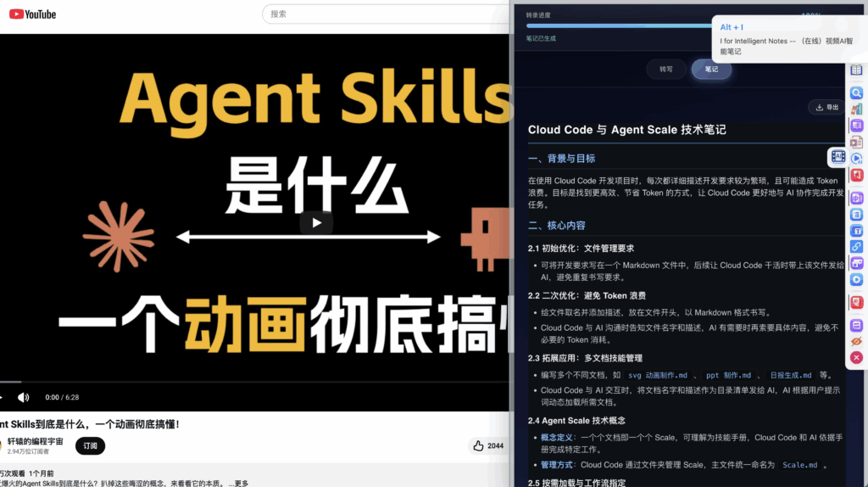Focus the YouTube 搜索 search box
868x487 pixels.
386,14
